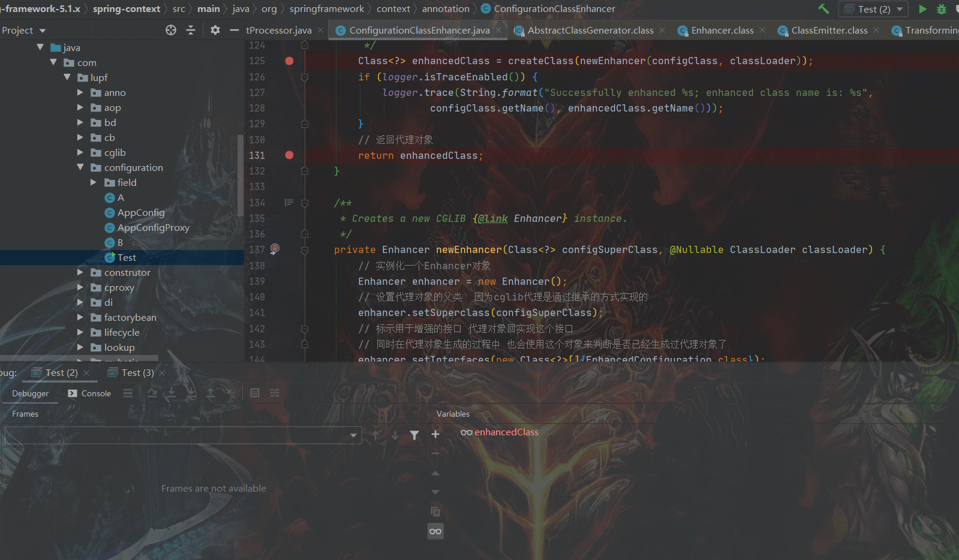Collapse the lupf package
Viewport: 959px width, 560px height.
[x=67, y=77]
